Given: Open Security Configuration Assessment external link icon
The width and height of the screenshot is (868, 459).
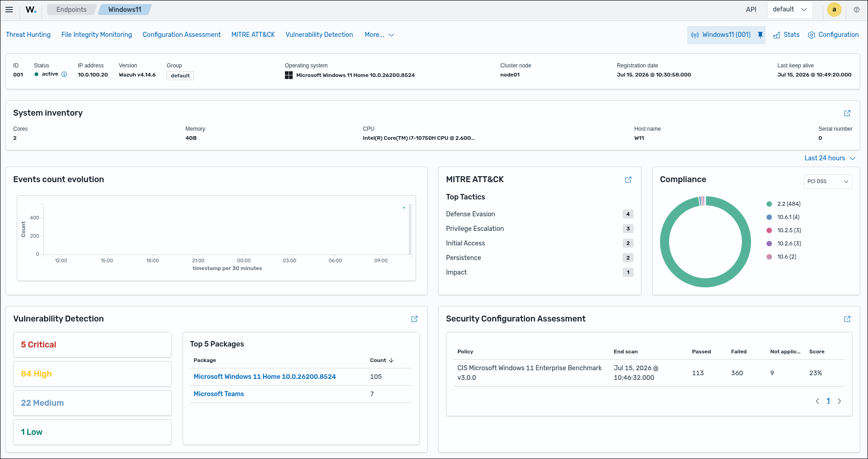Looking at the screenshot, I should 847,319.
